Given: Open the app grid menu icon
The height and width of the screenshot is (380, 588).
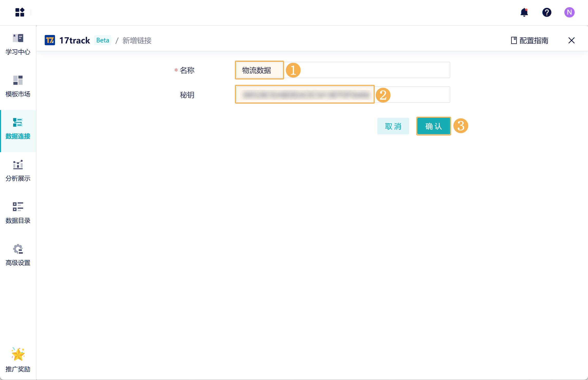Looking at the screenshot, I should 20,12.
